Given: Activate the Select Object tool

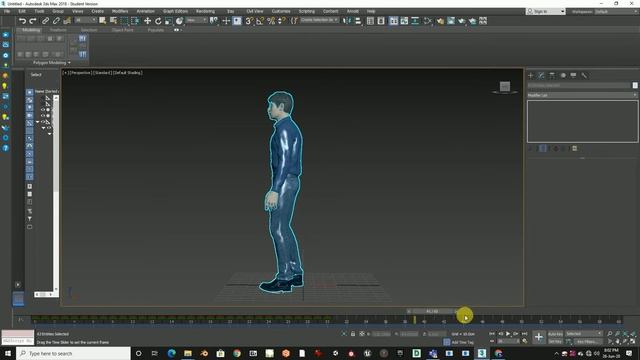Looking at the screenshot, I should (102, 20).
